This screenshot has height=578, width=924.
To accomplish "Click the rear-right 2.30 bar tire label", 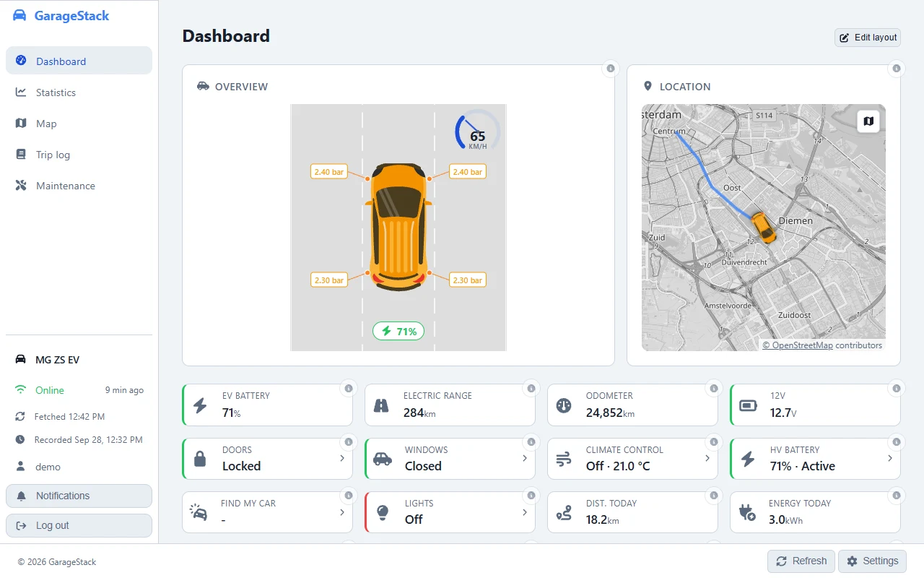I will coord(468,280).
